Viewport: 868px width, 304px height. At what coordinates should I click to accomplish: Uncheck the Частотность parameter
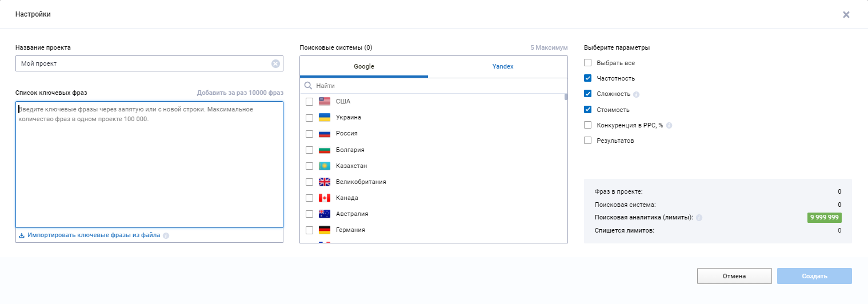click(587, 78)
